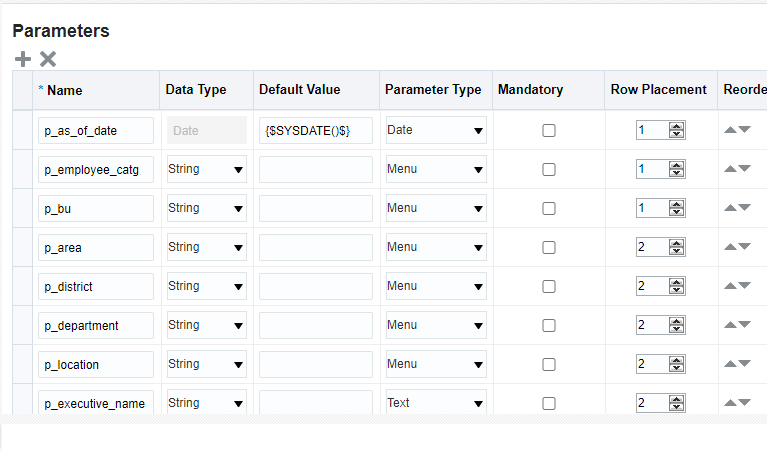Check Mandatory for p_as_of_date
767x451 pixels.
point(549,131)
